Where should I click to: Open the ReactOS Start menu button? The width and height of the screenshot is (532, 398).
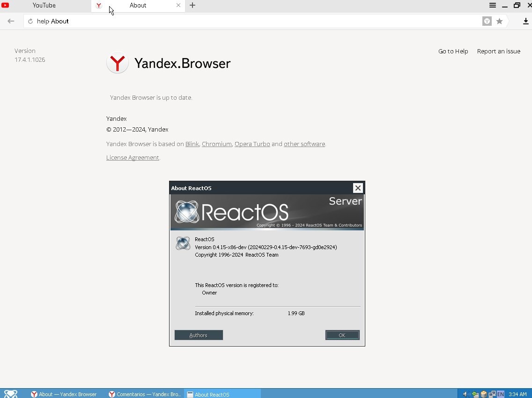10,394
